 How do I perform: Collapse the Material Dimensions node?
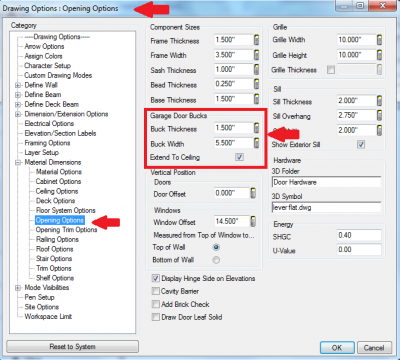[x=18, y=163]
